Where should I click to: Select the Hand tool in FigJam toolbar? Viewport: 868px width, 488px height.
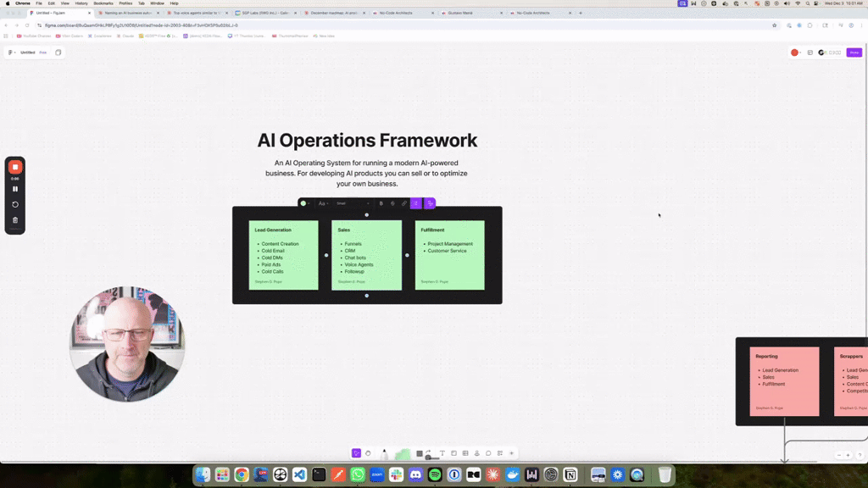pyautogui.click(x=368, y=453)
